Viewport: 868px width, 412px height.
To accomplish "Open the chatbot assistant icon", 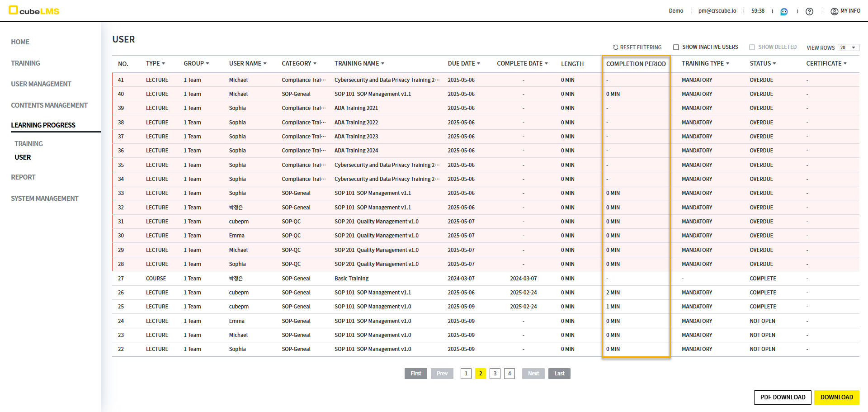I will (784, 11).
